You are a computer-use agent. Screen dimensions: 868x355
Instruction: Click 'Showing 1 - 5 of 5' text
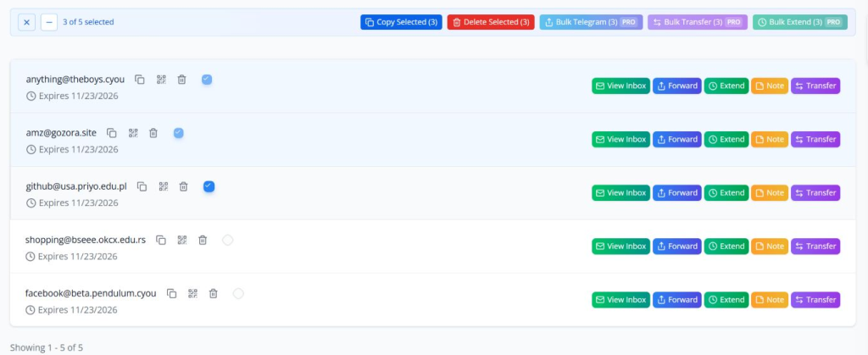point(47,348)
